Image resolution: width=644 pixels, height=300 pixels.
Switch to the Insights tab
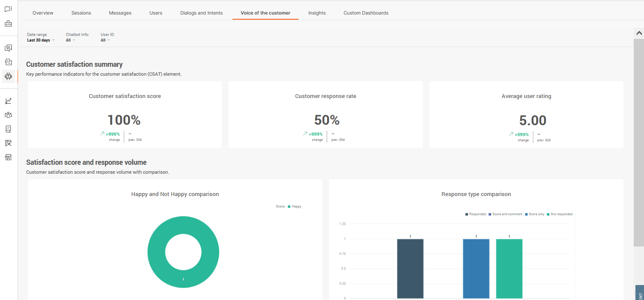pyautogui.click(x=317, y=13)
